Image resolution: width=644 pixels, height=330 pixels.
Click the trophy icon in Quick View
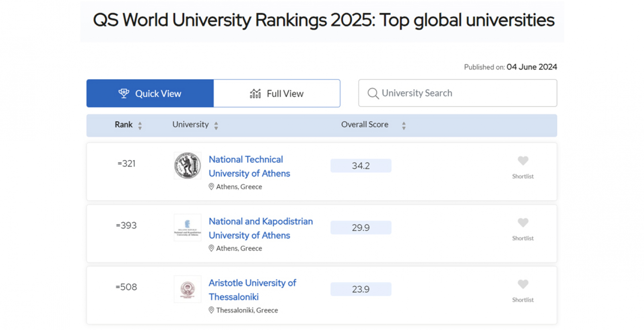click(124, 93)
